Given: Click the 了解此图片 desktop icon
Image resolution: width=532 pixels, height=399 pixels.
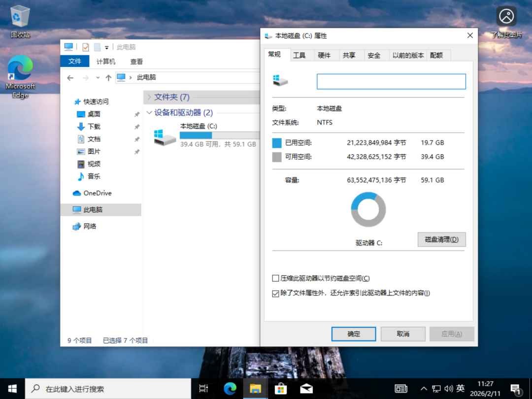Looking at the screenshot, I should point(506,21).
